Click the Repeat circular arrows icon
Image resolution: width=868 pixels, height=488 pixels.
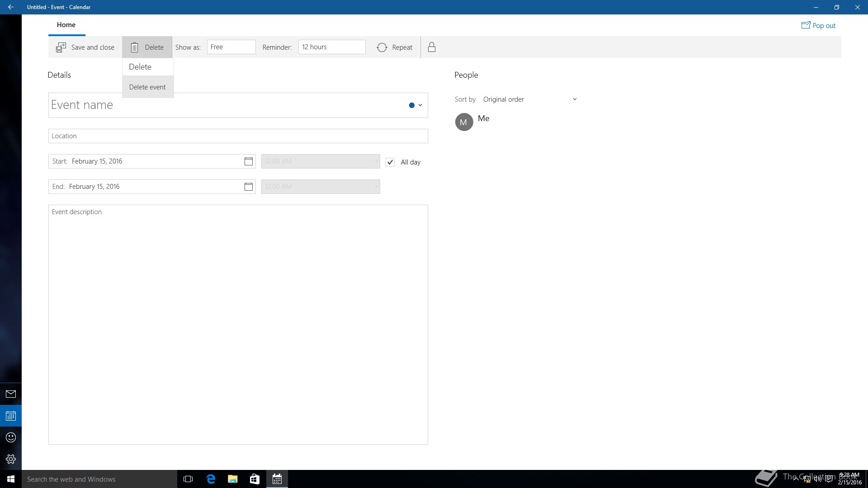[382, 47]
